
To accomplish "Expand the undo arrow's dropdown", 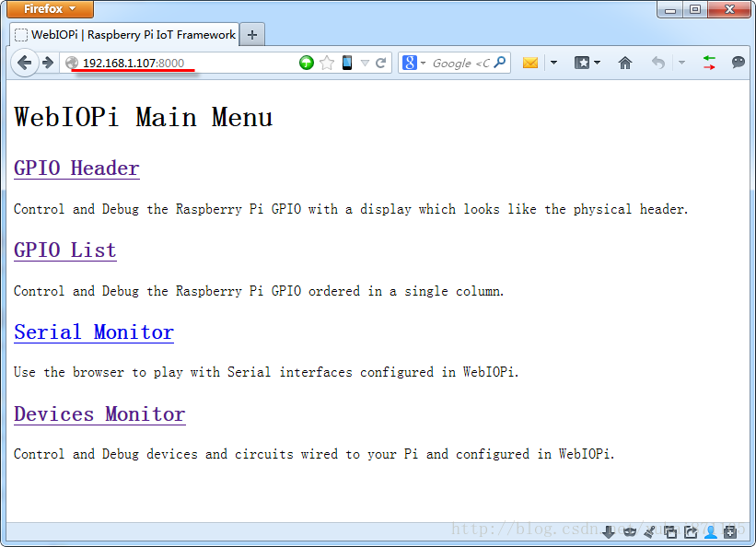I will coord(681,63).
